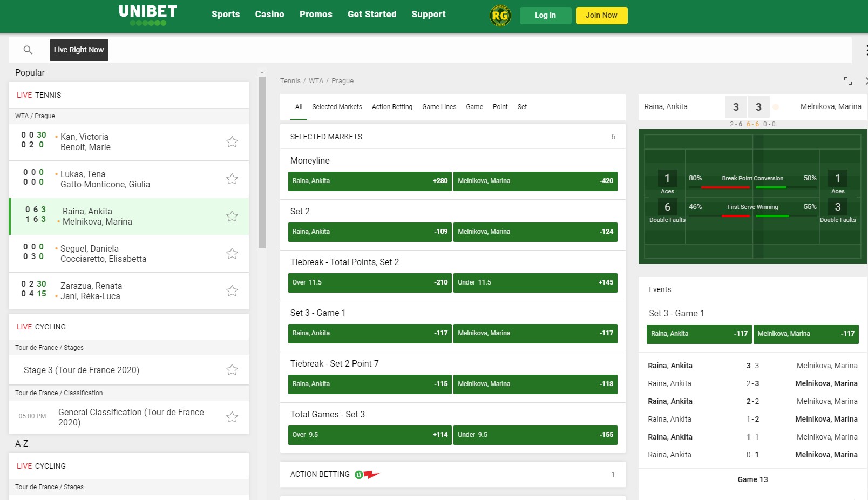
Task: Bet Moneyline Melnikova, Marina -420
Action: (x=535, y=181)
